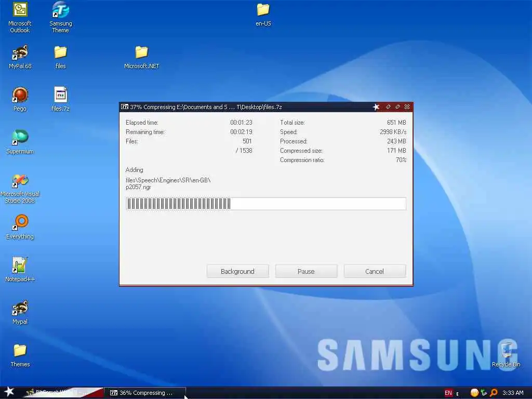Minimize the 7-Zip compressing dialog
The height and width of the screenshot is (399, 532).
click(x=388, y=107)
